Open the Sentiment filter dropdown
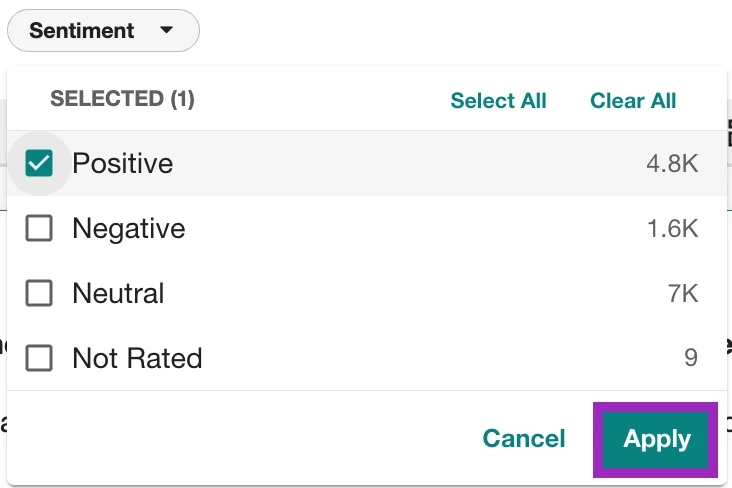Image resolution: width=732 pixels, height=488 pixels. 103,31
